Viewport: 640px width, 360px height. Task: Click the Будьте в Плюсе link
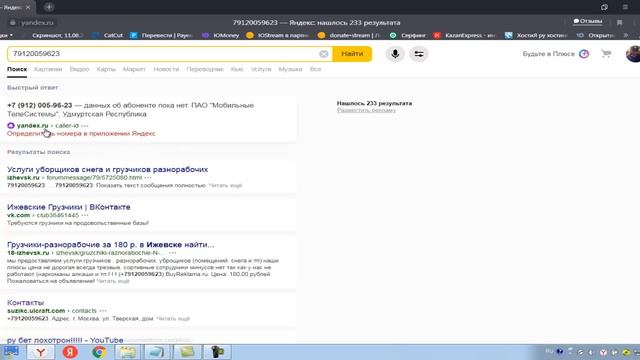click(548, 54)
